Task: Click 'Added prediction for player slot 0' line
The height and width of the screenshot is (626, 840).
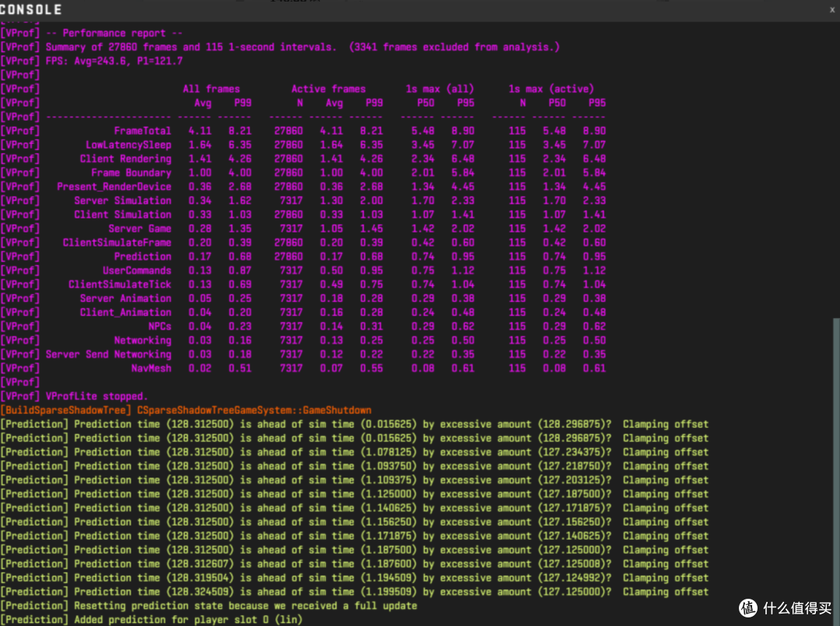Action: point(151,620)
